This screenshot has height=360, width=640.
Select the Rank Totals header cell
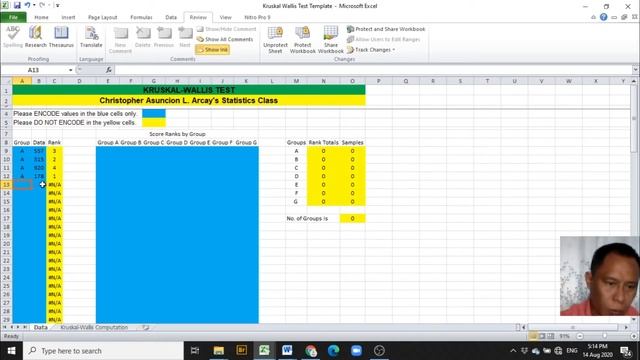coord(323,142)
